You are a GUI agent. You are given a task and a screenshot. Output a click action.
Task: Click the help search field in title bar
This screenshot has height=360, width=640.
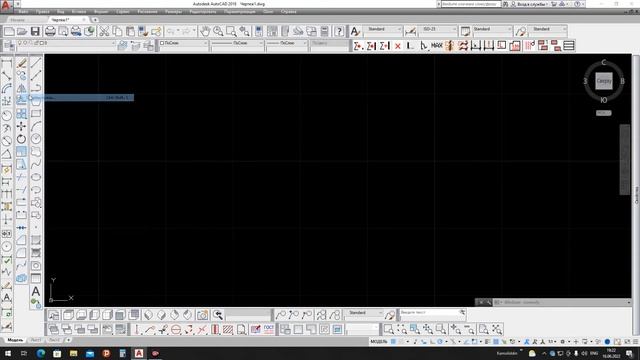tap(470, 4)
